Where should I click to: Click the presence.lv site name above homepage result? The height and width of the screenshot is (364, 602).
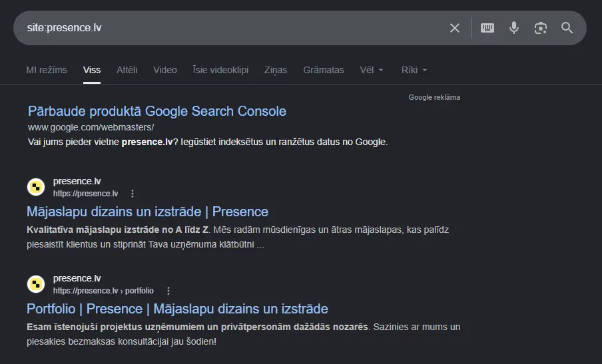coord(77,181)
